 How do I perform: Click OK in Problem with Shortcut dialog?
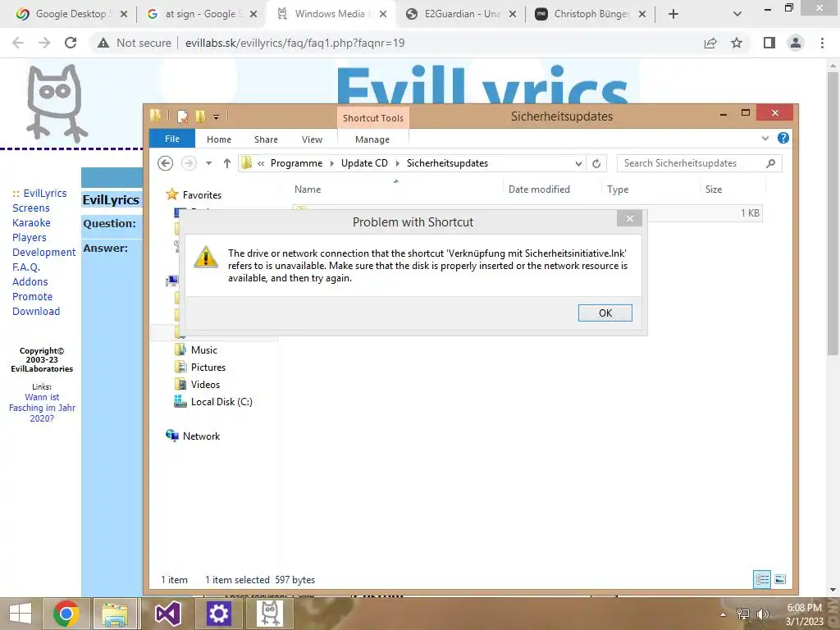(x=605, y=313)
